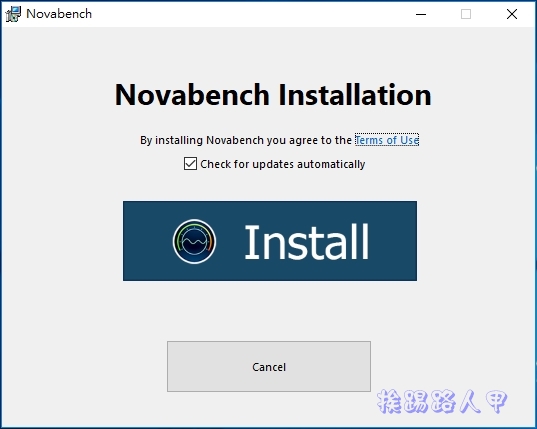Viewport: 537px width, 429px height.
Task: Click the white Install text on the blue button
Action: point(307,242)
